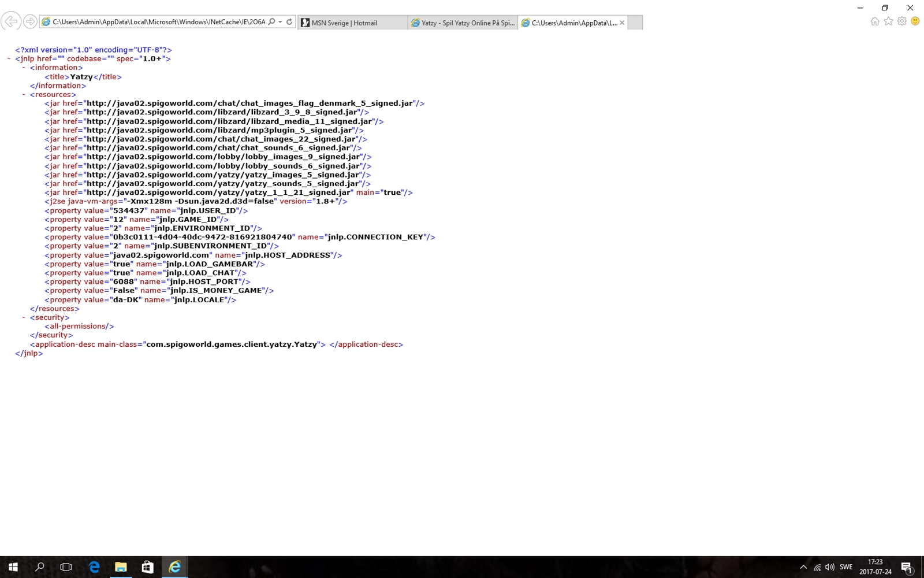The width and height of the screenshot is (924, 578).
Task: Open the Favorites star icon
Action: [x=888, y=21]
